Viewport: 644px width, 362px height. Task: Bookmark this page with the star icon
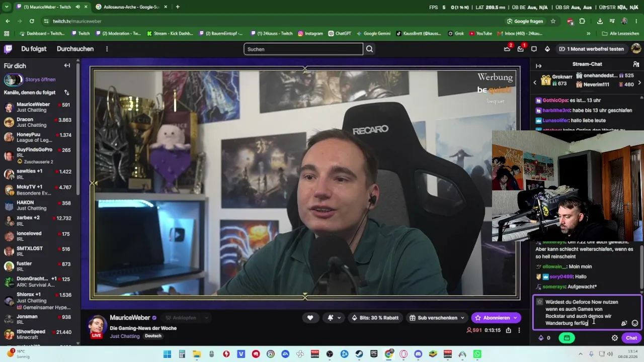tap(553, 21)
